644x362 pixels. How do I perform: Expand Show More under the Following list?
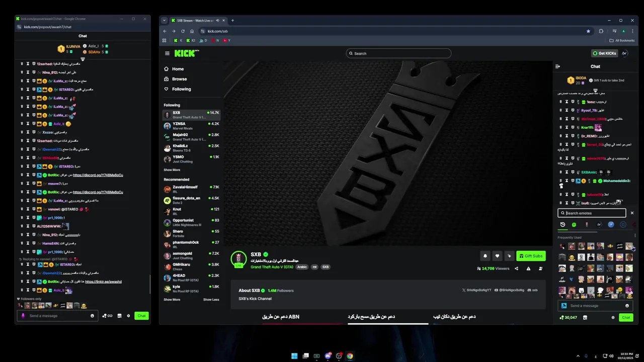coord(172,170)
